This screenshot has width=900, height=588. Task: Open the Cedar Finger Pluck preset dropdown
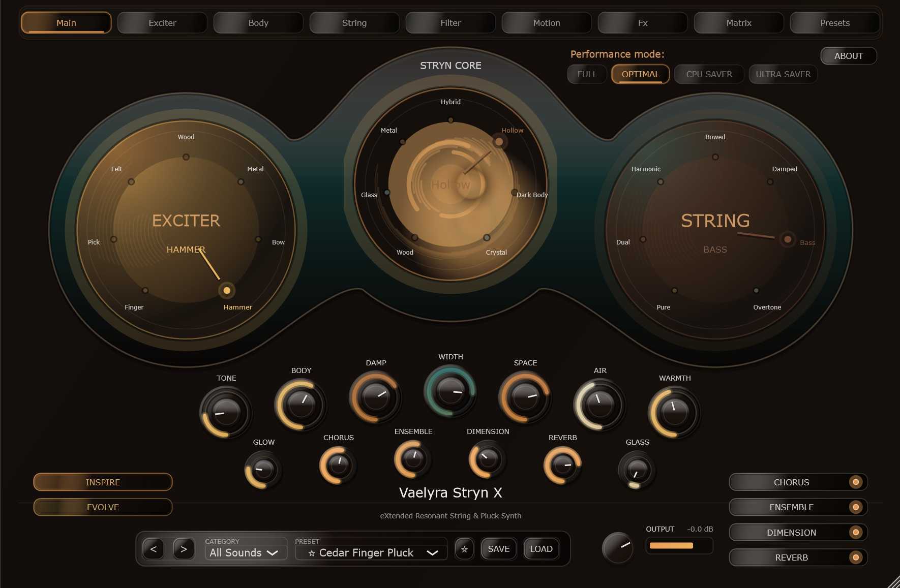pos(371,552)
